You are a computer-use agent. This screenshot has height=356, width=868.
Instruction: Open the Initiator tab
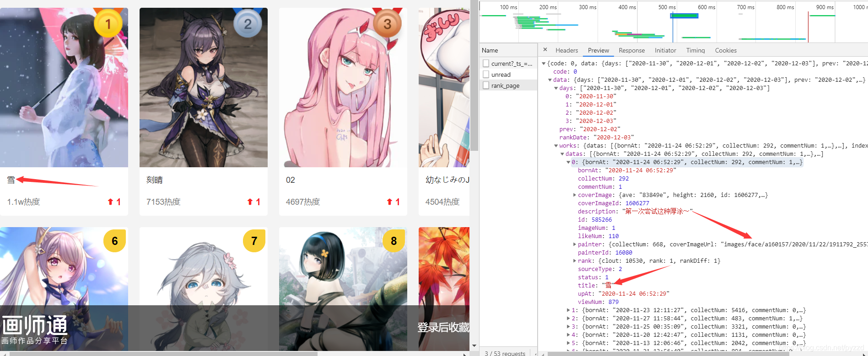pyautogui.click(x=665, y=50)
